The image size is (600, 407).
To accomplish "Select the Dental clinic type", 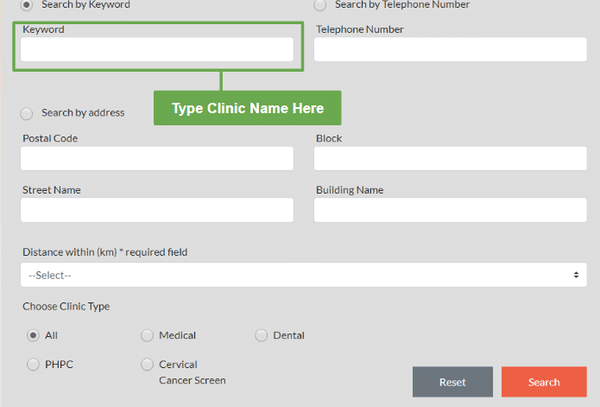I will [x=261, y=335].
